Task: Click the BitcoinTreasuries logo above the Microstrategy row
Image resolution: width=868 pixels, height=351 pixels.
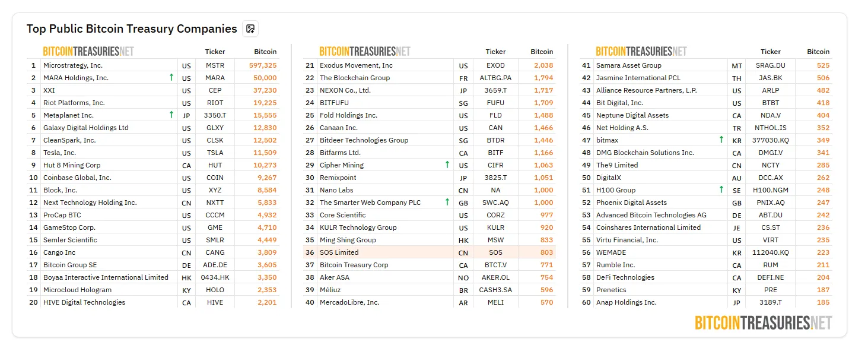Action: pyautogui.click(x=88, y=52)
